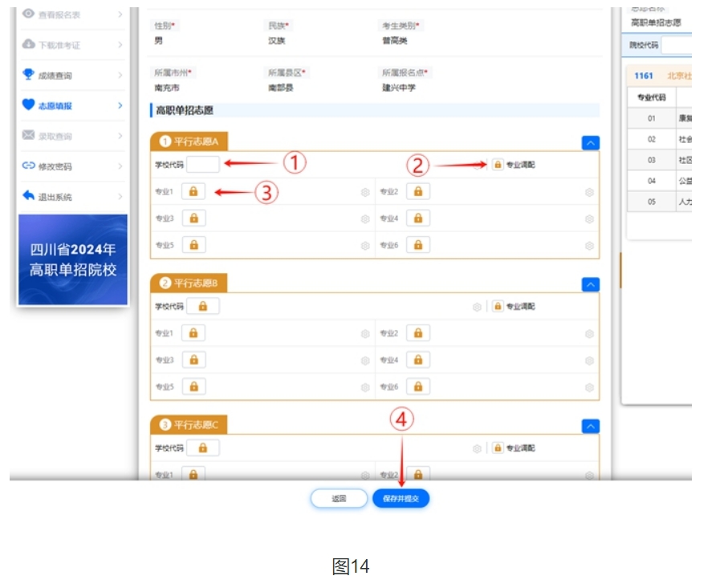
Task: Click the 返回 button
Action: tap(339, 499)
